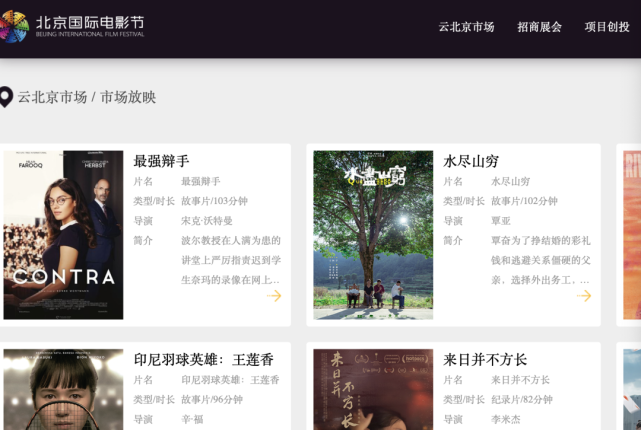Click the Beijing International Film Festival logo
This screenshot has width=641, height=430.
click(72, 27)
